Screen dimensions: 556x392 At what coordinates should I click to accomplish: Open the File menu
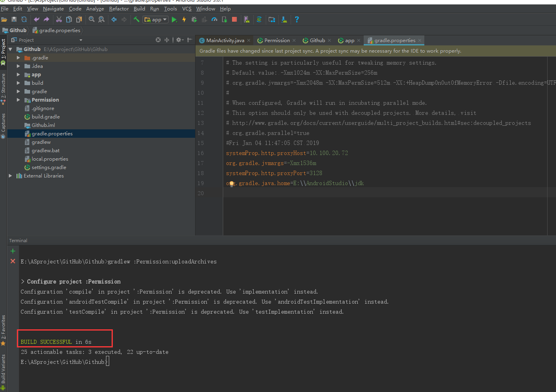coord(5,8)
